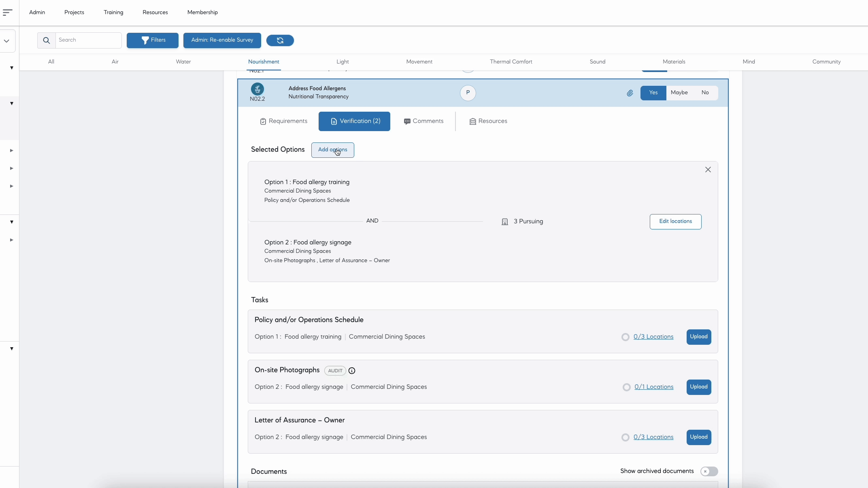Open info icon next to AUDIT badge

click(x=352, y=371)
